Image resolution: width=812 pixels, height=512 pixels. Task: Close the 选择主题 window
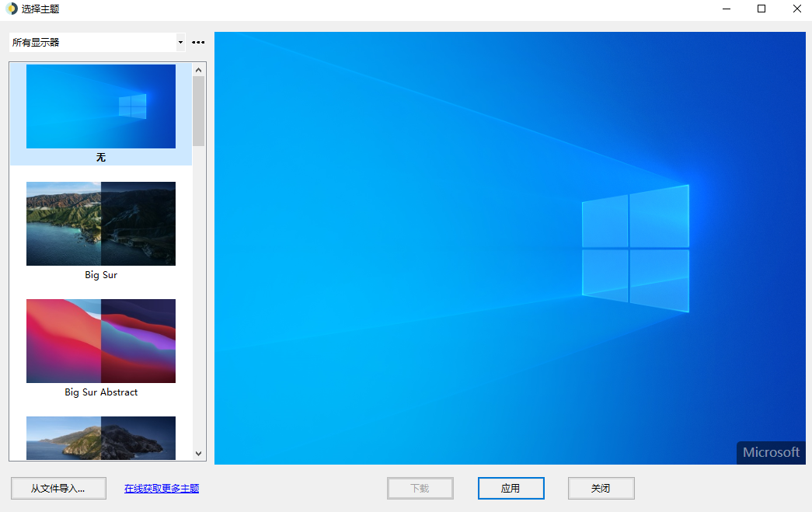click(796, 9)
